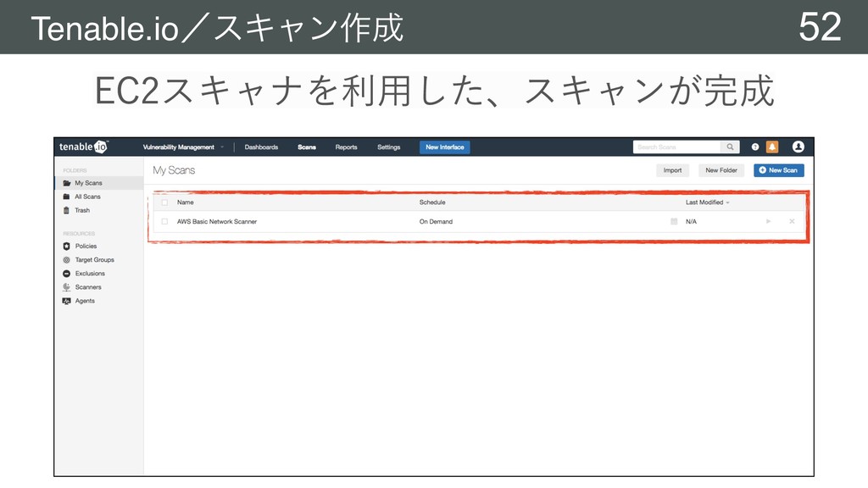Open the Exclusions resource link
This screenshot has height=488, width=868.
pyautogui.click(x=90, y=274)
